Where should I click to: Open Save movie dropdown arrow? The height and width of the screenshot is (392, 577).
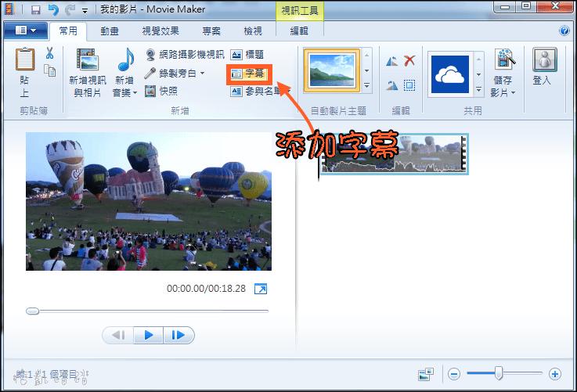tap(513, 92)
